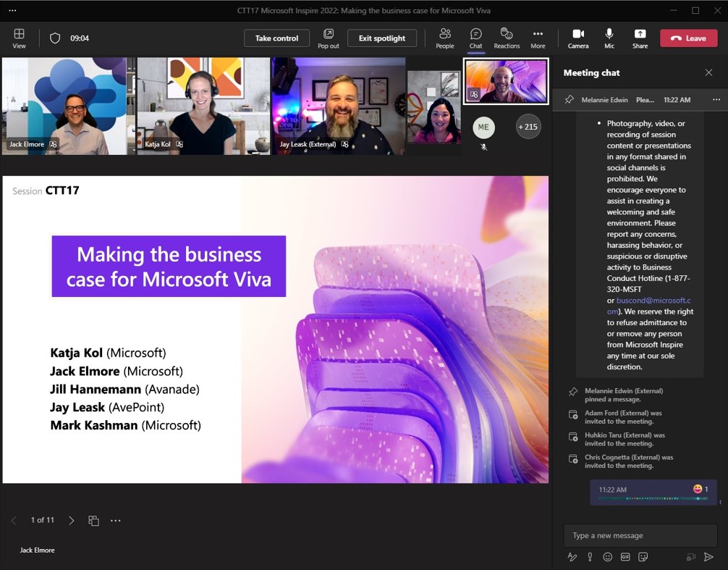Select Jay Leask's video tile
This screenshot has width=728, height=570.
point(339,106)
